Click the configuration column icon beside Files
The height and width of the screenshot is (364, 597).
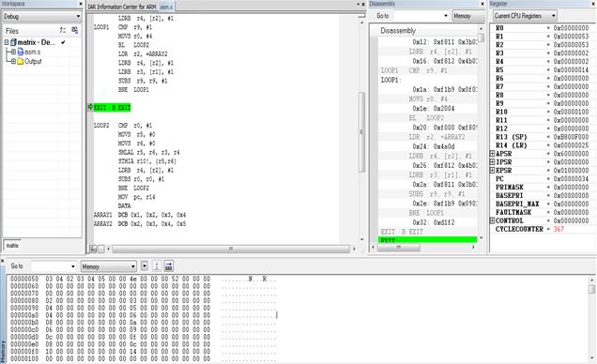point(63,30)
